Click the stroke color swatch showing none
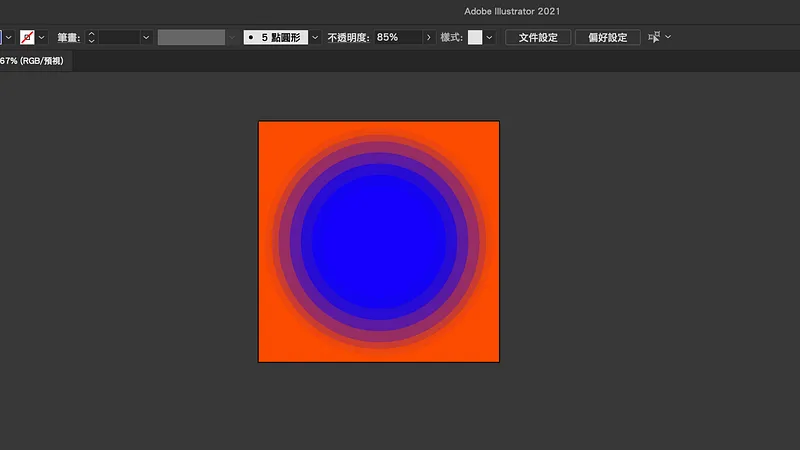This screenshot has width=800, height=450. pos(27,37)
